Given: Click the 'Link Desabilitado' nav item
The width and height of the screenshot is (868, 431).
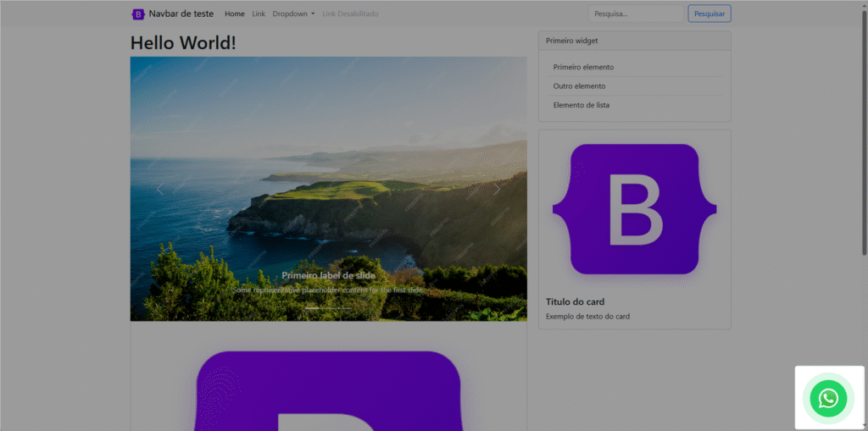Looking at the screenshot, I should pyautogui.click(x=350, y=14).
